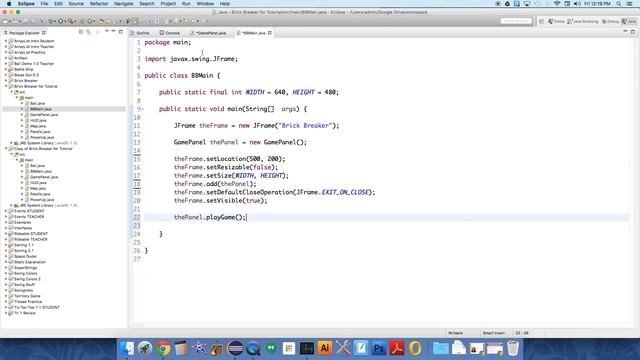Open Launchpad rocket icon in dock
The height and width of the screenshot is (360, 640).
[145, 348]
